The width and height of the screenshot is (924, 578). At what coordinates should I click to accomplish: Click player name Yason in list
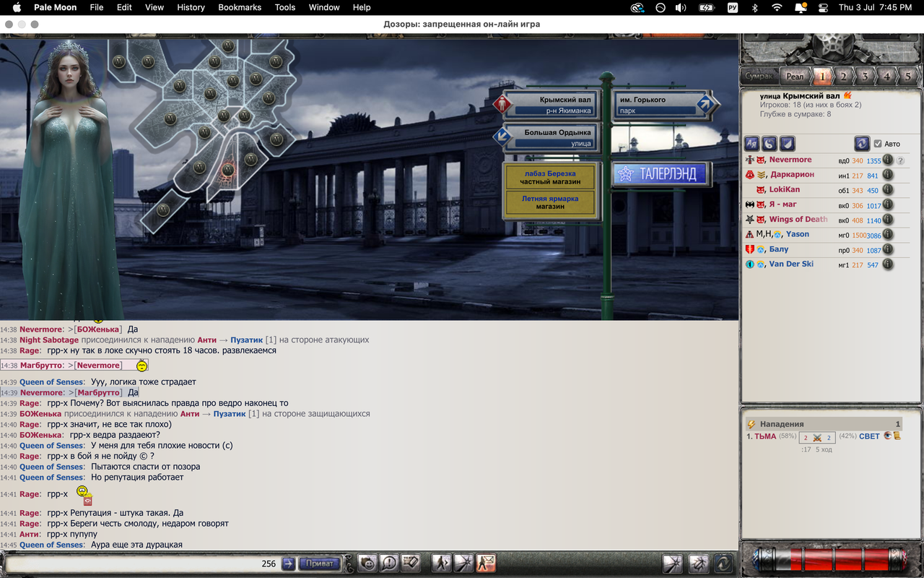pyautogui.click(x=798, y=234)
